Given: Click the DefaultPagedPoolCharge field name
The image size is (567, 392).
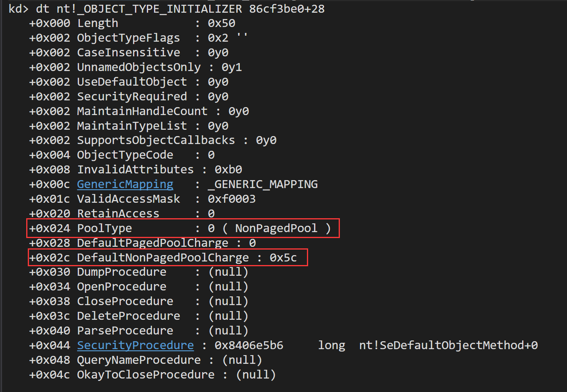Looking at the screenshot, I should point(152,243).
